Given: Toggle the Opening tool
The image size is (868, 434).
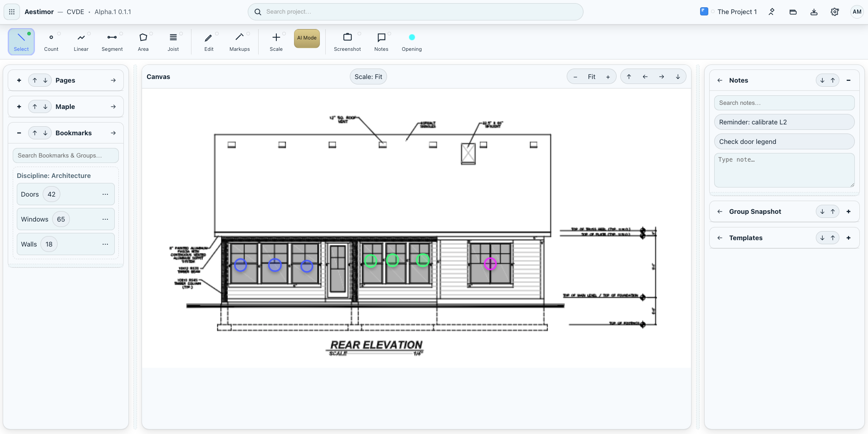Looking at the screenshot, I should (x=411, y=41).
